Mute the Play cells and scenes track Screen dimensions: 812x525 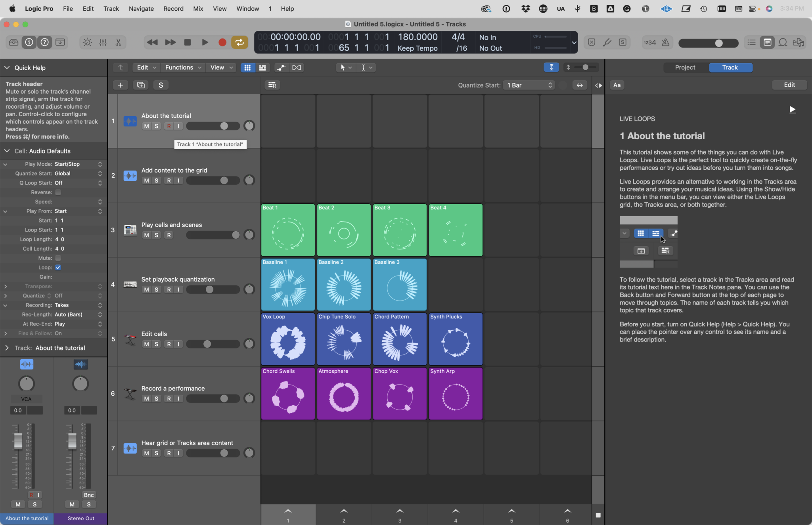pos(146,235)
